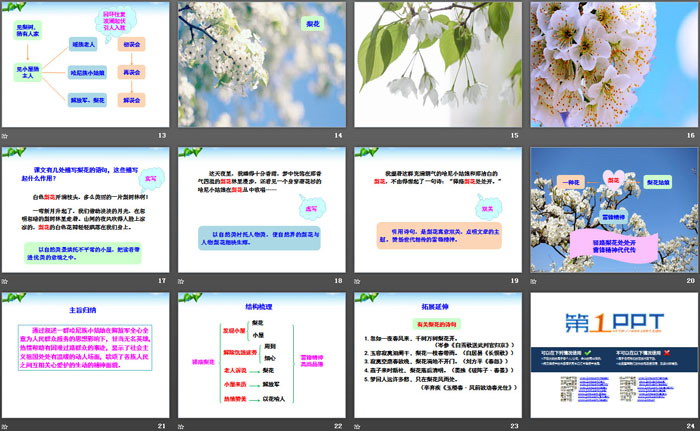
Task: Click animation star icon under slide 15
Action: pyautogui.click(x=358, y=135)
